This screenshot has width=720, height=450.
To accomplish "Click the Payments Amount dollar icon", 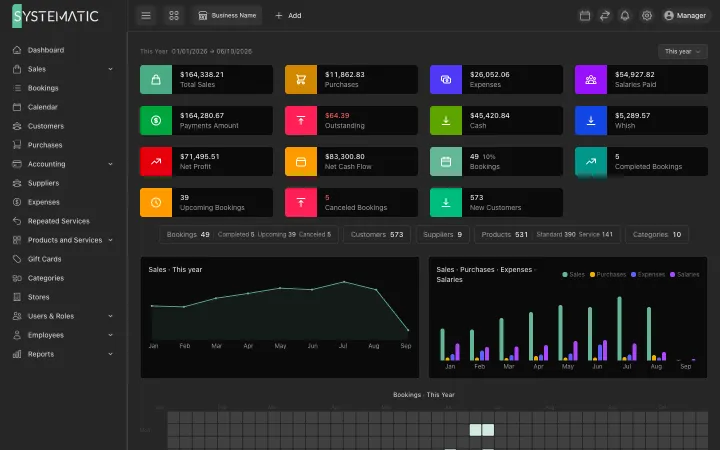I will pos(156,120).
